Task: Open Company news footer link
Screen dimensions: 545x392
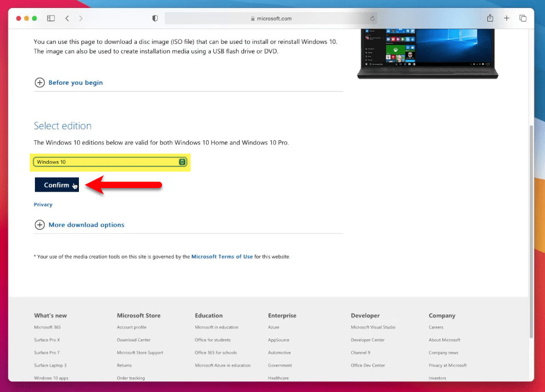Action: coord(443,353)
